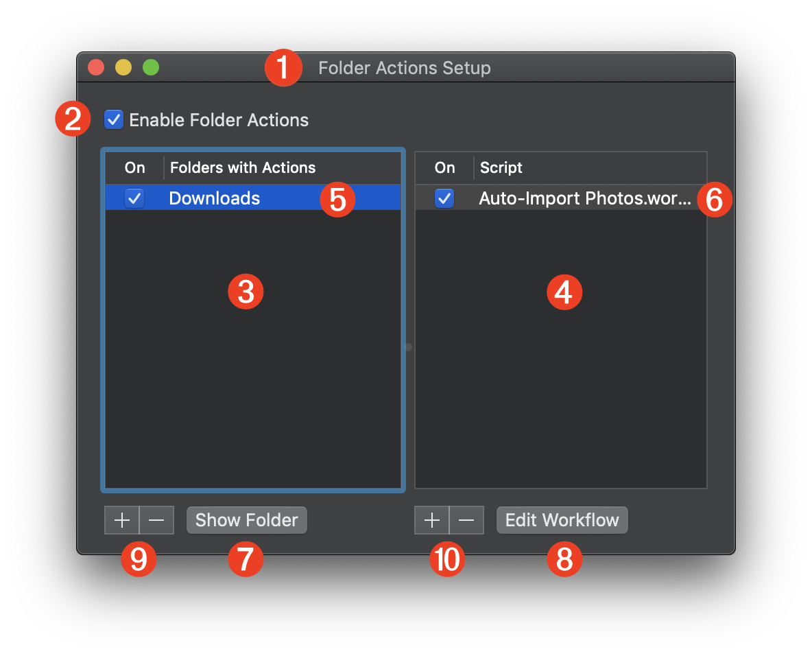Add a new folder using the plus icon
Image resolution: width=812 pixels, height=656 pixels.
(122, 519)
